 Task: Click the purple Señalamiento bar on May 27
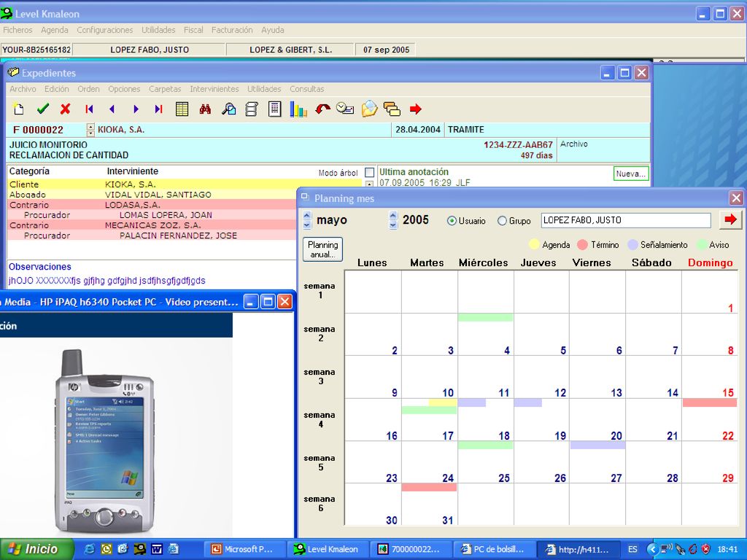[598, 446]
